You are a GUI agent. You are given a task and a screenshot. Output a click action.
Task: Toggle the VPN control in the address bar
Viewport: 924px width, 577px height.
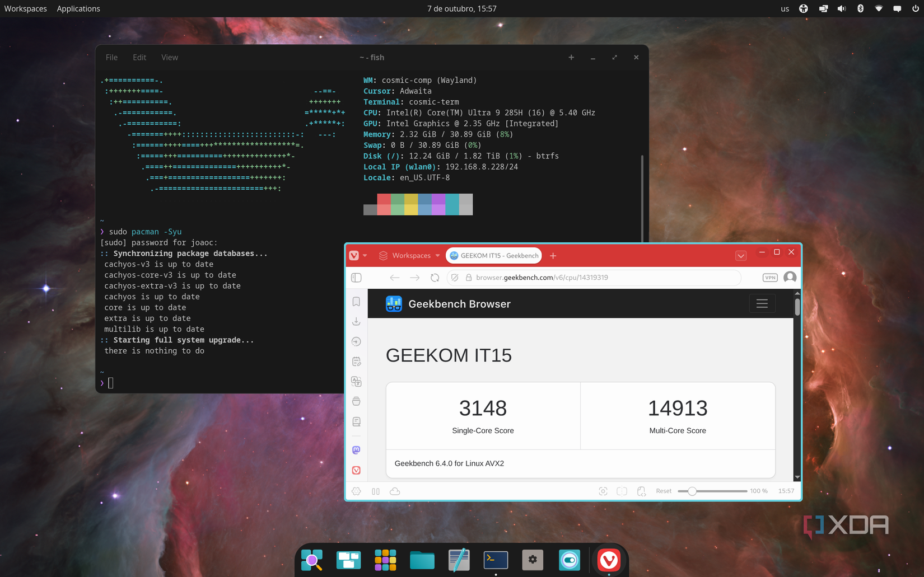coord(769,277)
